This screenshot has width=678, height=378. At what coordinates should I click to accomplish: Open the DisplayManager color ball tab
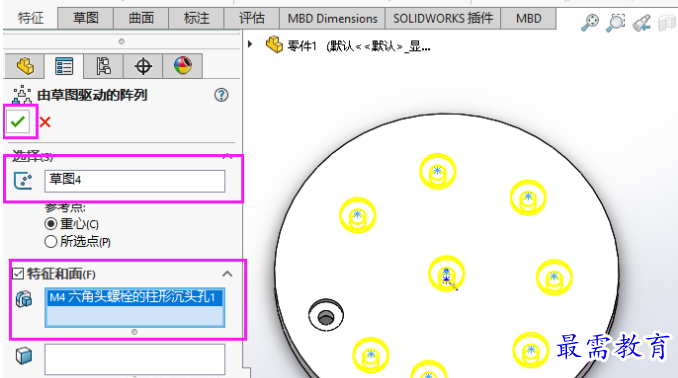[182, 66]
